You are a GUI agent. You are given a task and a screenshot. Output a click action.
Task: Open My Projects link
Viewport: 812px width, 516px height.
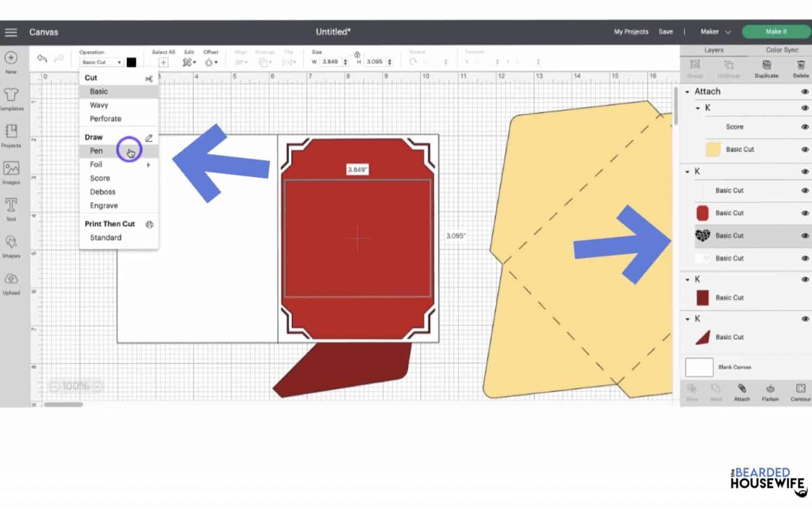tap(631, 32)
